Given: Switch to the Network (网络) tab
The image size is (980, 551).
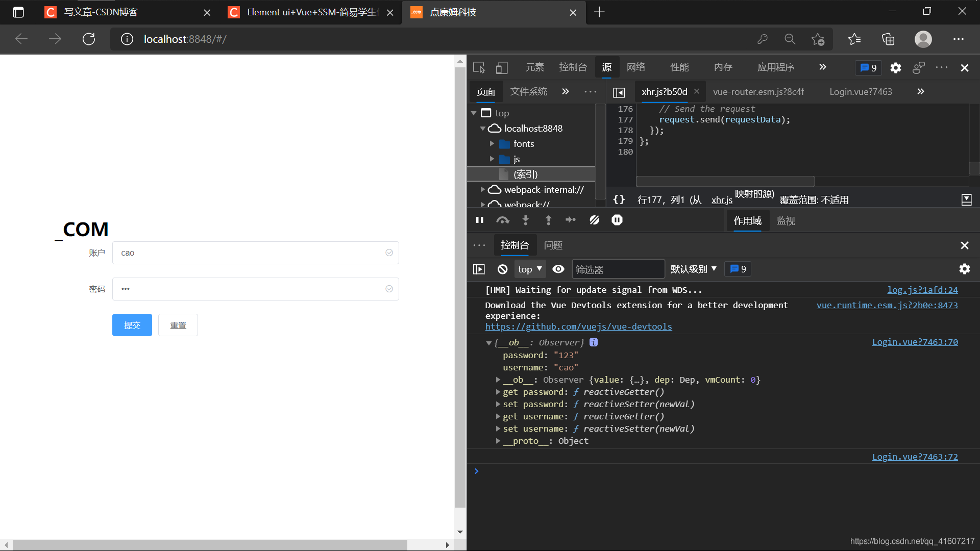Looking at the screenshot, I should click(x=636, y=67).
